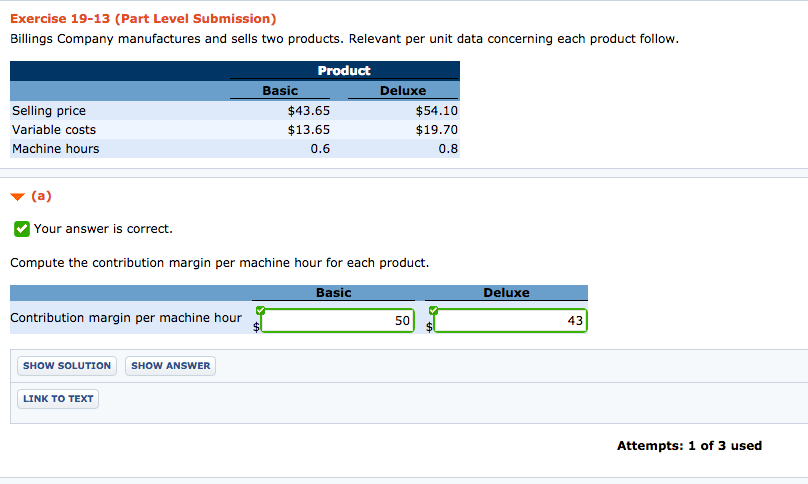The image size is (808, 484).
Task: Select the Basic column header in the product table
Action: pyautogui.click(x=280, y=91)
